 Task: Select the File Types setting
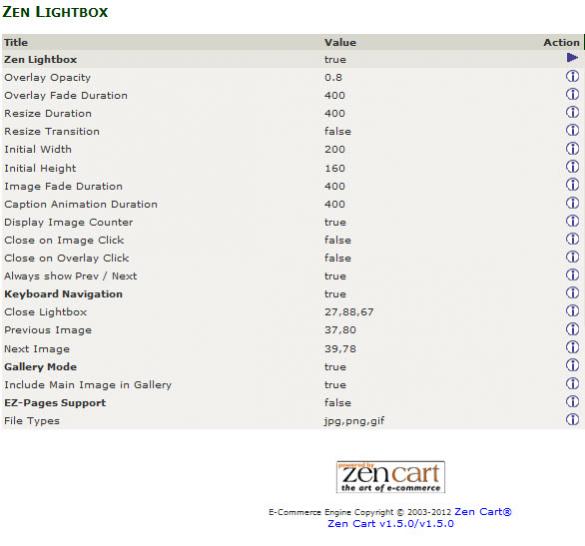[x=292, y=420]
